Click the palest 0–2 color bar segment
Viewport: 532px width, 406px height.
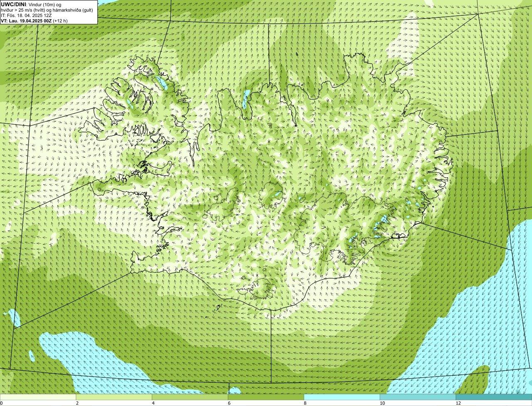click(38, 397)
